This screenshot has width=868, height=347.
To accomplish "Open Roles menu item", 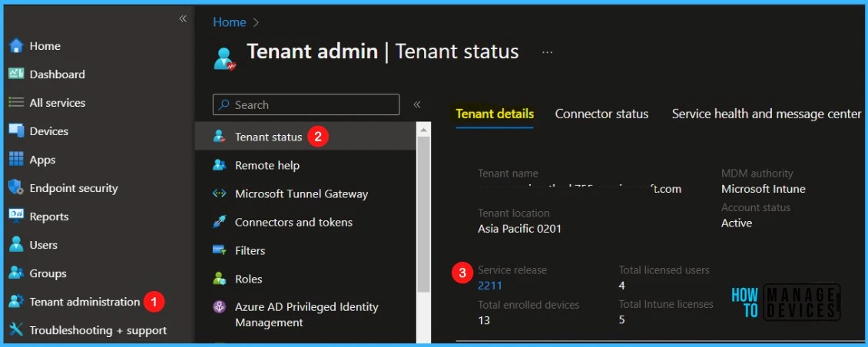I will pos(305,279).
